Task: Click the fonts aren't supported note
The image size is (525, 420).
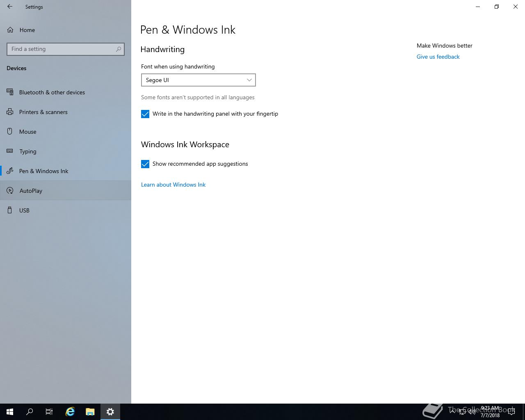Action: [x=198, y=97]
